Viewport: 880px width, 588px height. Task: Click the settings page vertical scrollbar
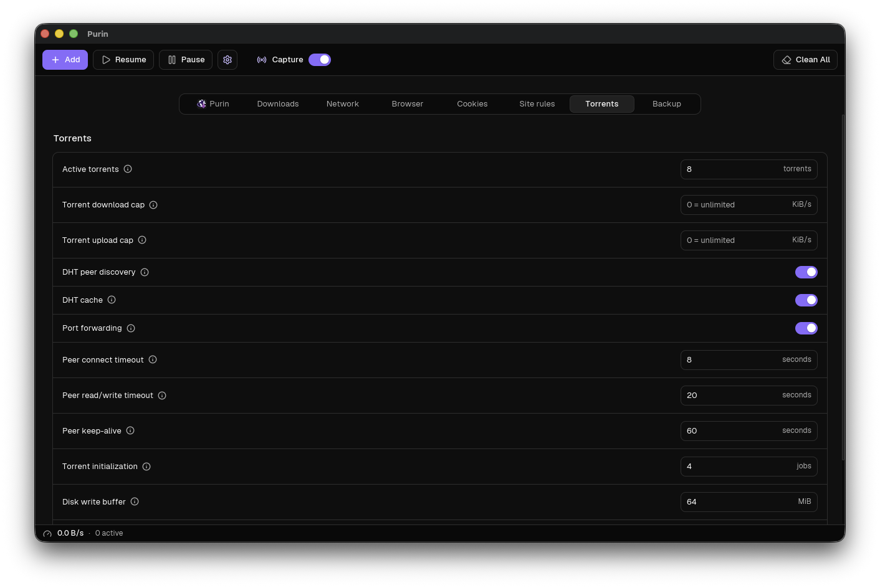click(843, 287)
